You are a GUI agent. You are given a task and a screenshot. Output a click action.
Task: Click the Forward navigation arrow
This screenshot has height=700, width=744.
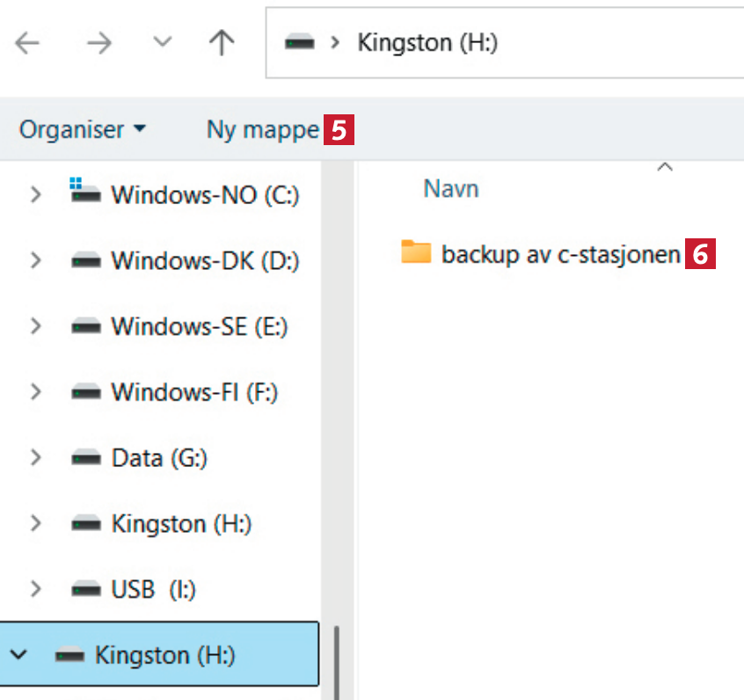pyautogui.click(x=99, y=44)
